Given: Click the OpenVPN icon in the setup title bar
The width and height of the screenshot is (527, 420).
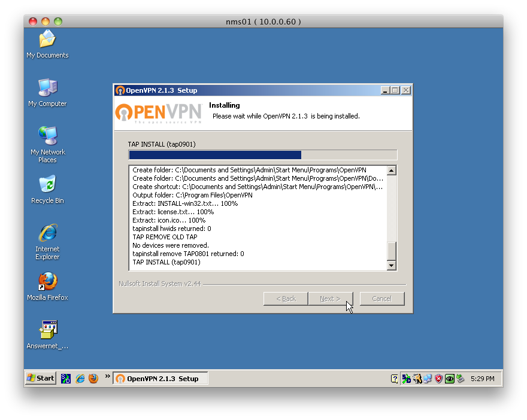Looking at the screenshot, I should pyautogui.click(x=120, y=90).
